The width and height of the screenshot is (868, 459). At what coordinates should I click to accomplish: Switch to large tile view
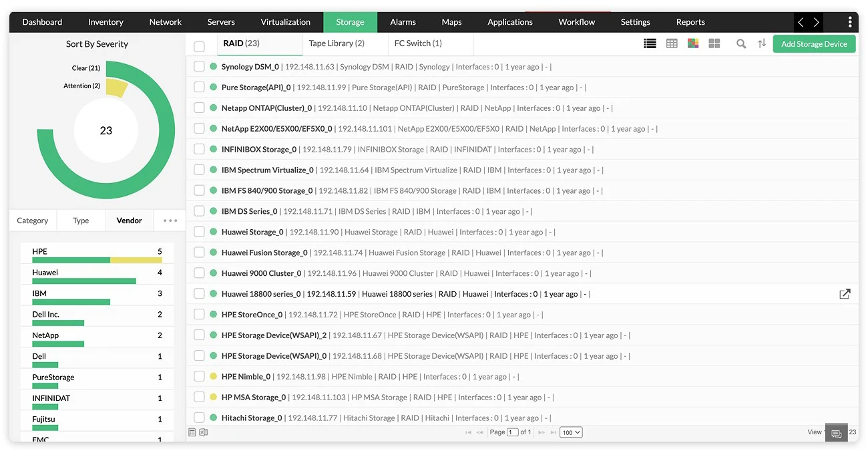click(x=714, y=43)
